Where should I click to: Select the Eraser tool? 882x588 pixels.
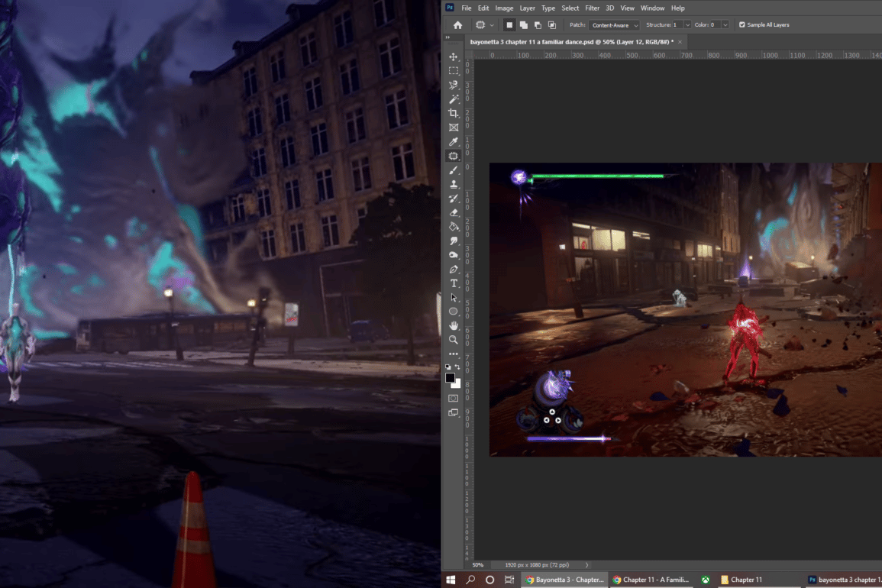click(x=454, y=212)
